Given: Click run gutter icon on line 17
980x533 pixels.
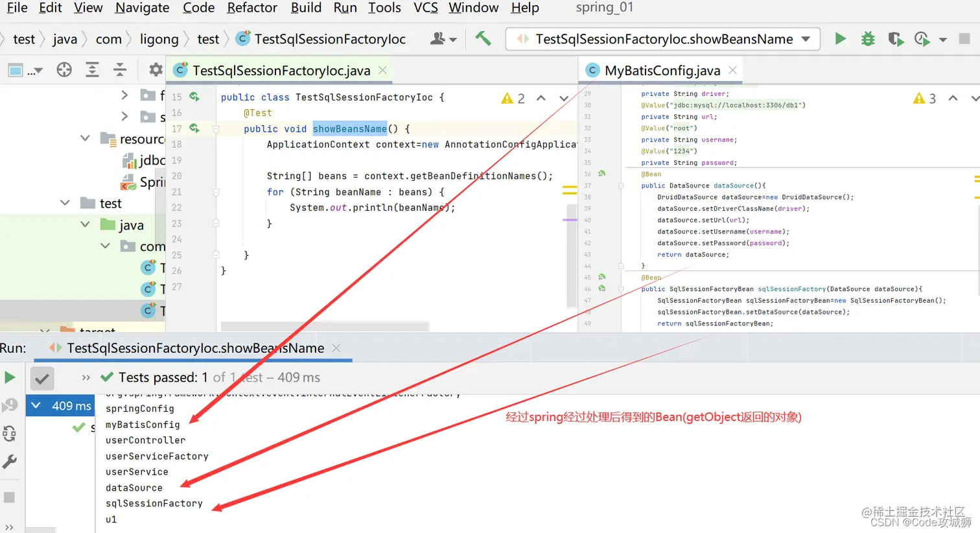Looking at the screenshot, I should point(194,128).
